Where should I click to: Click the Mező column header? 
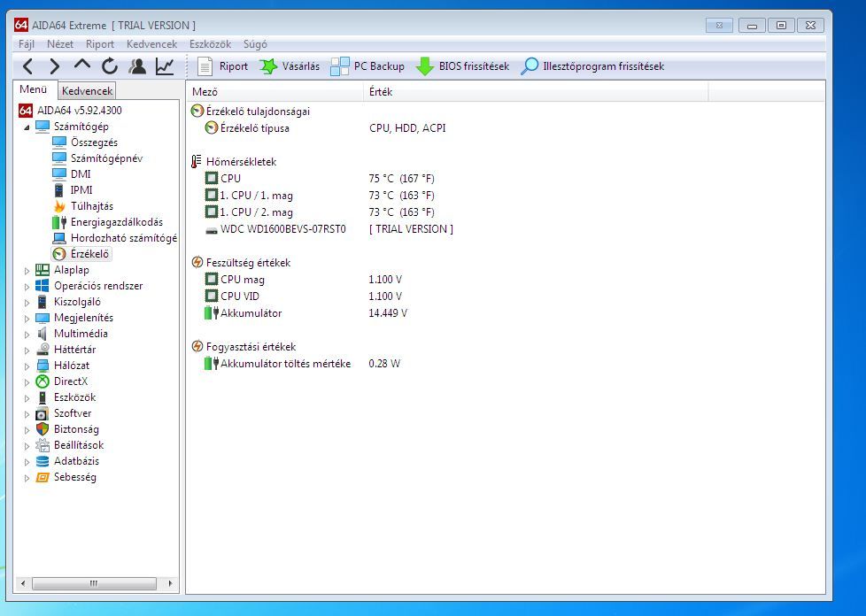(x=274, y=92)
